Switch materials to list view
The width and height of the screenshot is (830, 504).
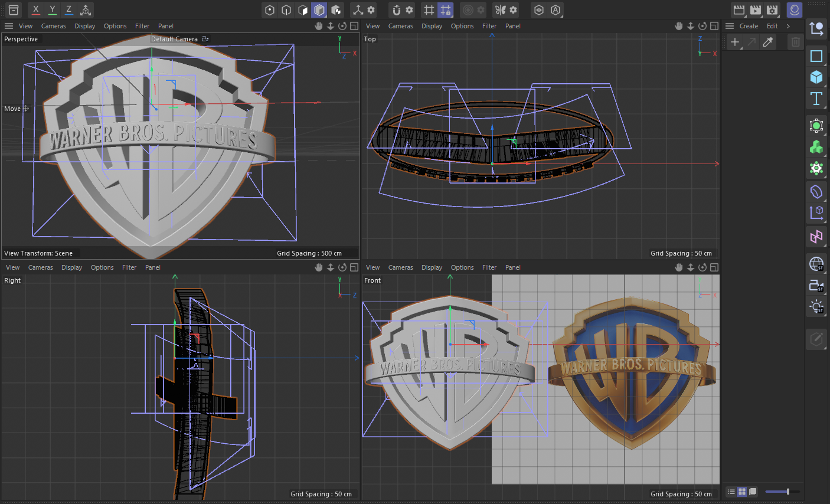731,492
